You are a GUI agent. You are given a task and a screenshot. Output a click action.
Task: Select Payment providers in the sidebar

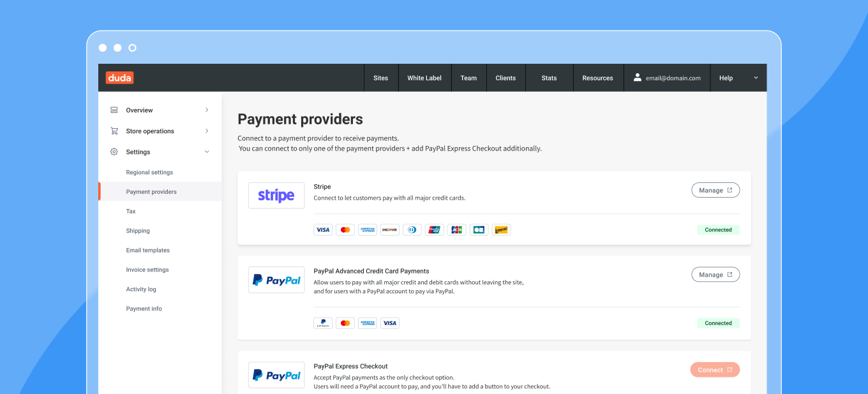(160, 191)
